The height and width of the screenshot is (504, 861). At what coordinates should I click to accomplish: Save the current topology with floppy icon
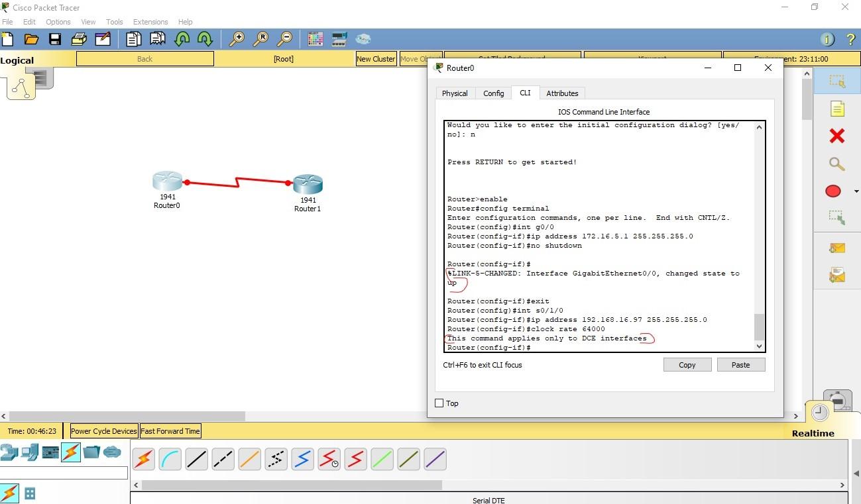click(55, 39)
